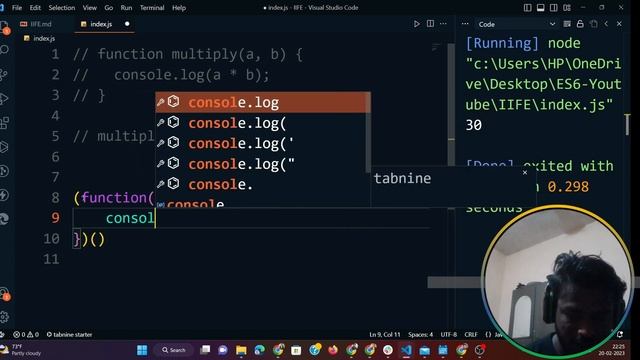Open output log in editor
This screenshot has height=360, width=640.
coord(593,24)
